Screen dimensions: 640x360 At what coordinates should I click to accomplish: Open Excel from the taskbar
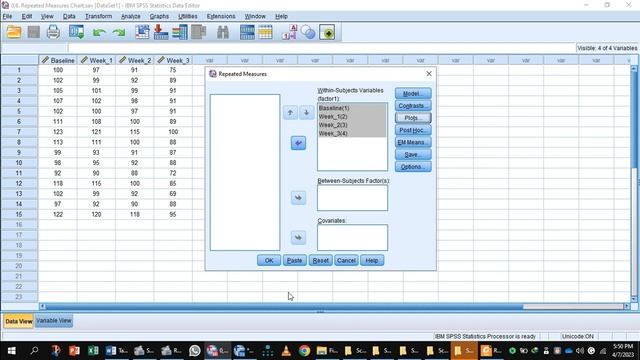pos(93,351)
